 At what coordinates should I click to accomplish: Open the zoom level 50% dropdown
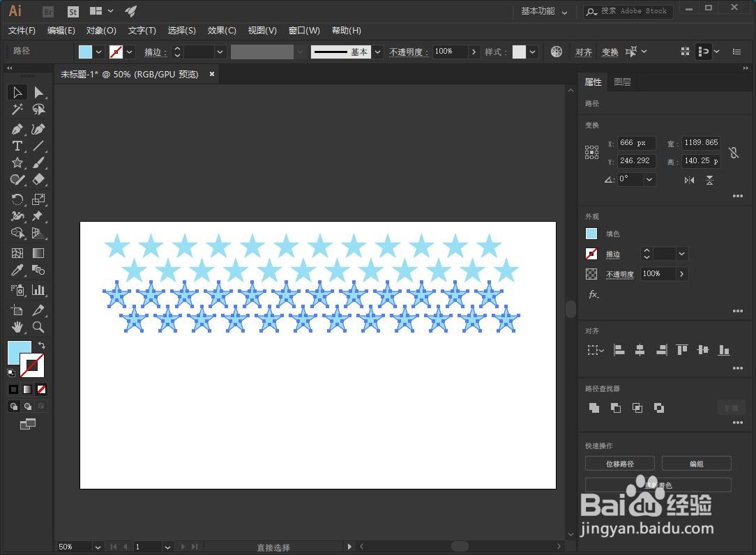pyautogui.click(x=98, y=547)
